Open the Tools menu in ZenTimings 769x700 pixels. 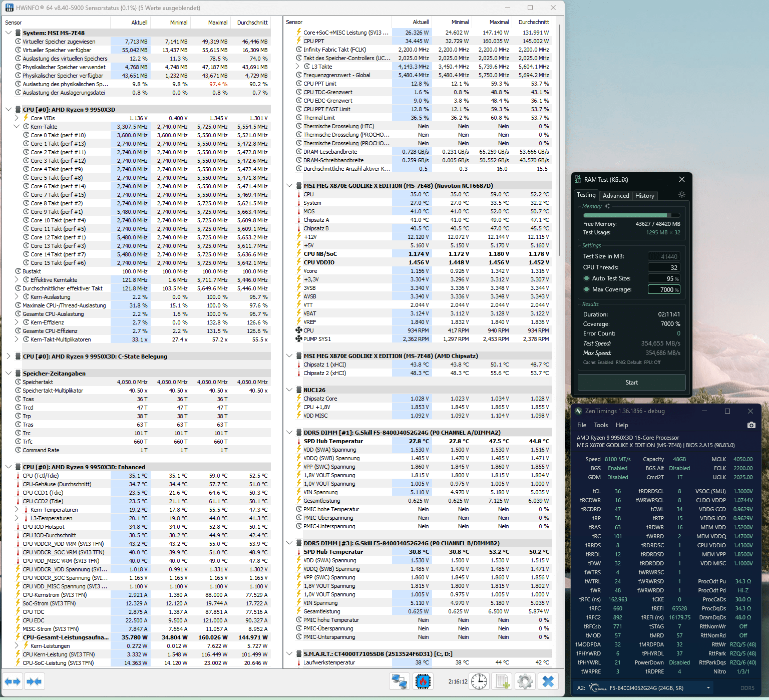[601, 425]
